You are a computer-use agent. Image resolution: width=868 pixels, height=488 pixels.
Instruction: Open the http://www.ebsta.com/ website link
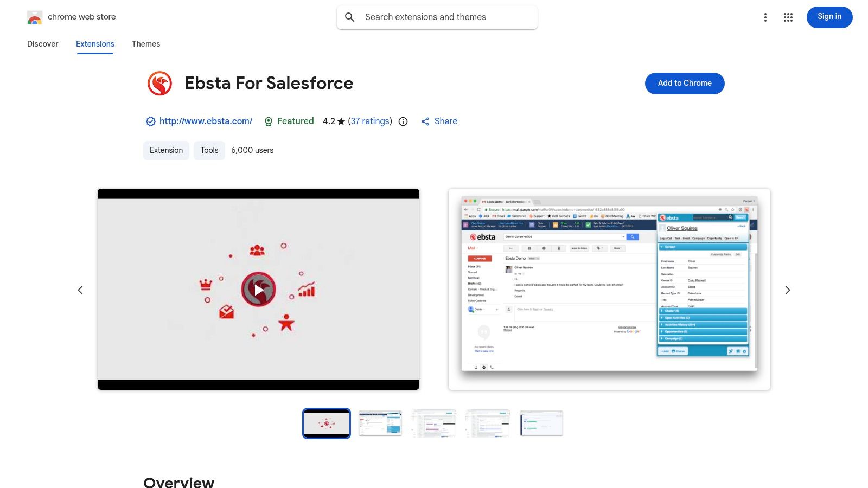tap(206, 121)
